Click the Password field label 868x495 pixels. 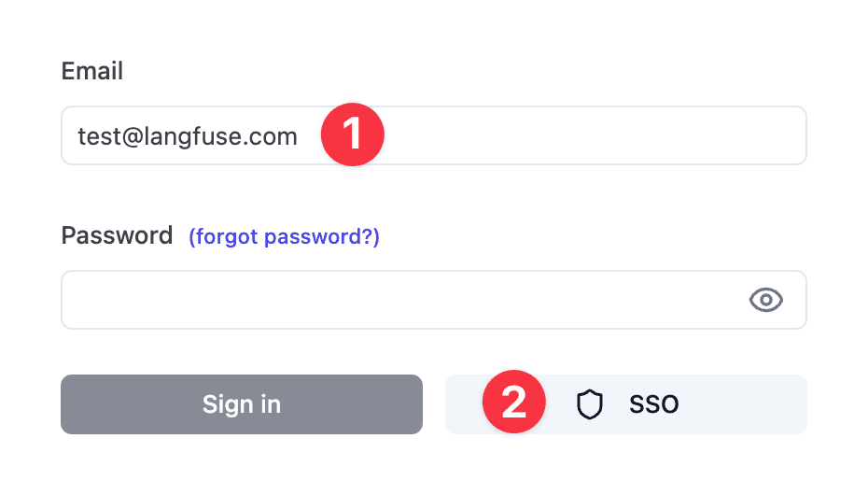(117, 235)
